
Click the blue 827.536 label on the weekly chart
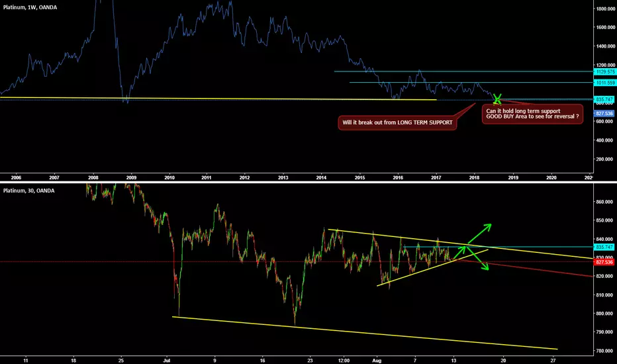pos(604,113)
